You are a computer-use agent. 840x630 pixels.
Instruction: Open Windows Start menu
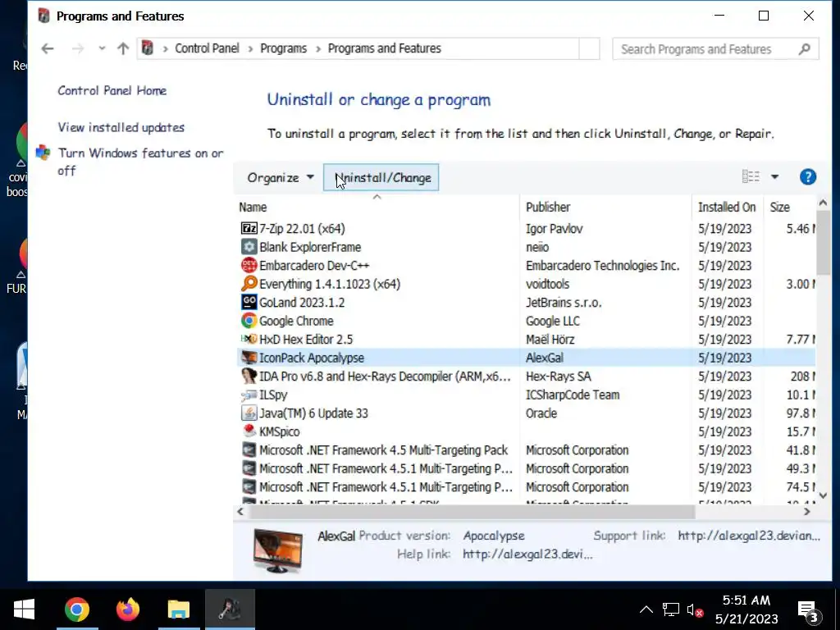coord(24,609)
